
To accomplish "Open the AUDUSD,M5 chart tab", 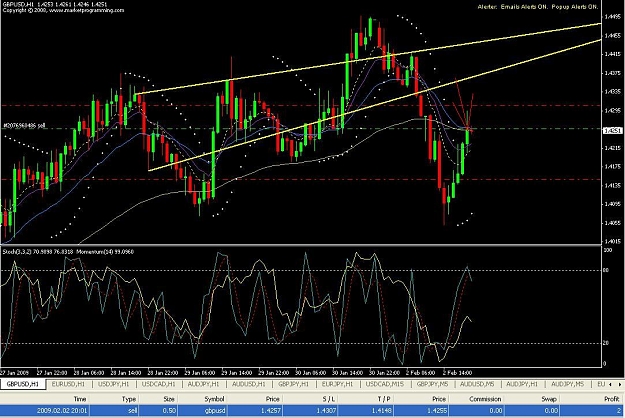I will pos(477,384).
